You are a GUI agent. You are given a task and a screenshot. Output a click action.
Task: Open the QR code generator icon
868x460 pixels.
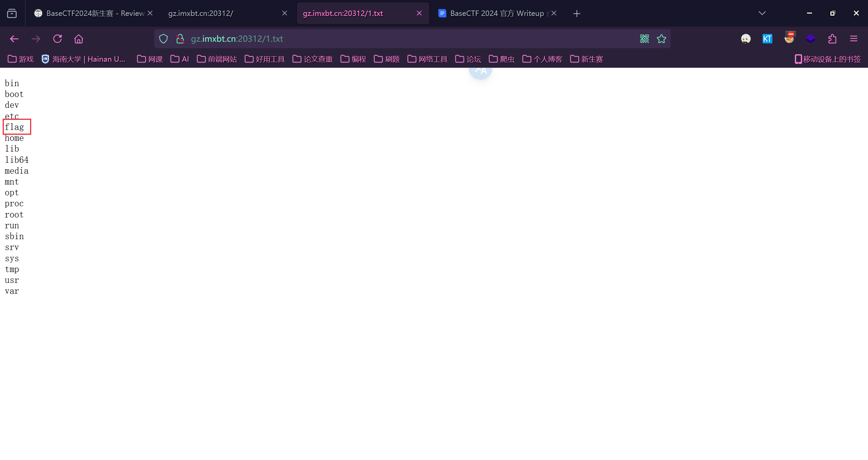pyautogui.click(x=645, y=39)
